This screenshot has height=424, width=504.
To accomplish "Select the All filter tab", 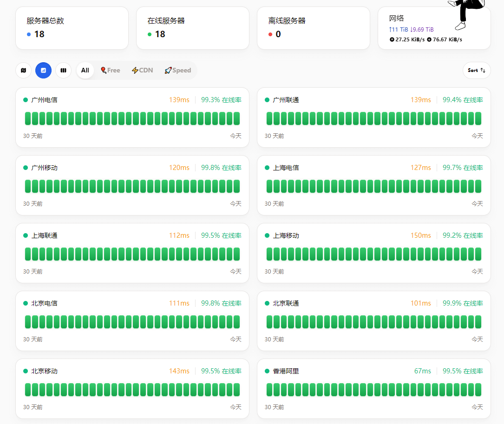I will click(x=85, y=70).
